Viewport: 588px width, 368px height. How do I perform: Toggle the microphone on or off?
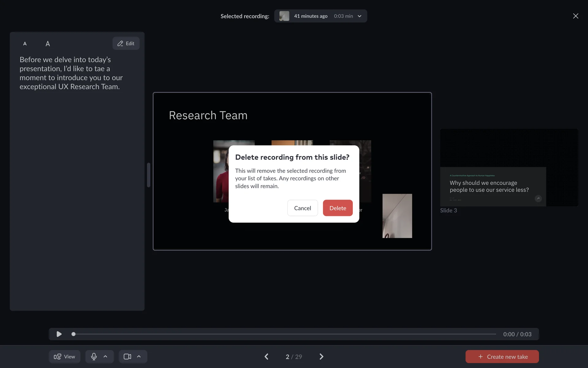coord(94,356)
